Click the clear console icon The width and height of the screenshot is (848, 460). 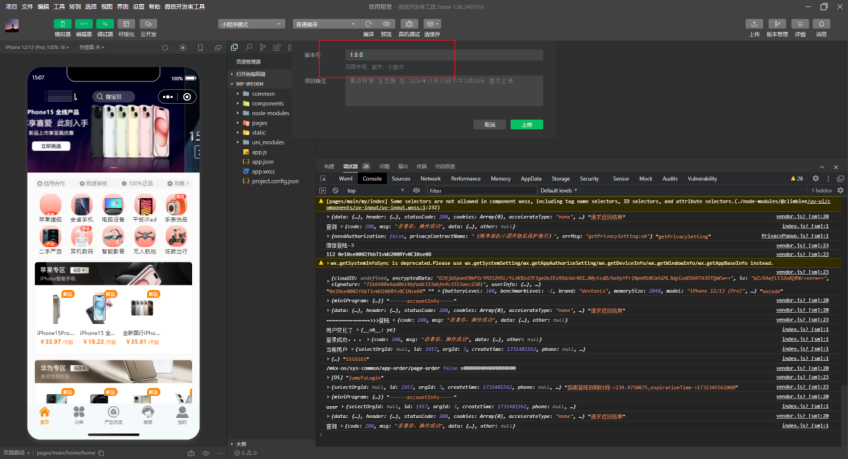335,190
